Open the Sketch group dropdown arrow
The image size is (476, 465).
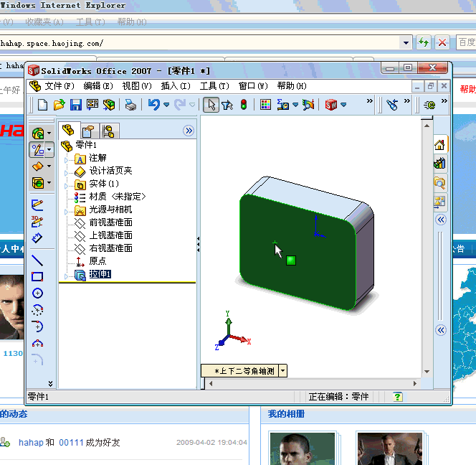[x=49, y=150]
